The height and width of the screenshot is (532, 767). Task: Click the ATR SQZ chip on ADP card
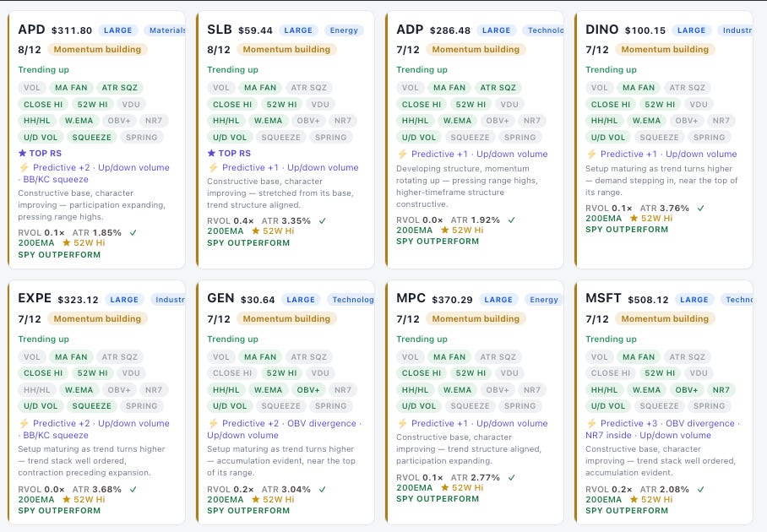(x=498, y=88)
